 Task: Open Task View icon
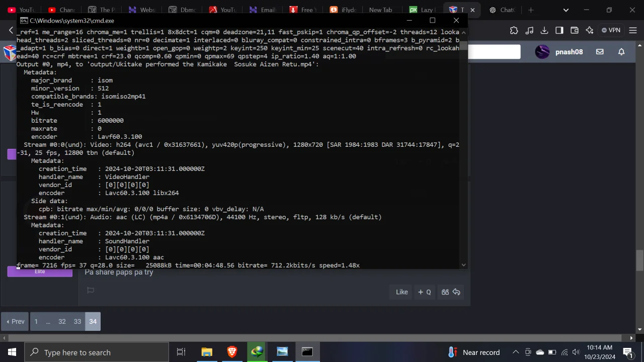(181, 352)
